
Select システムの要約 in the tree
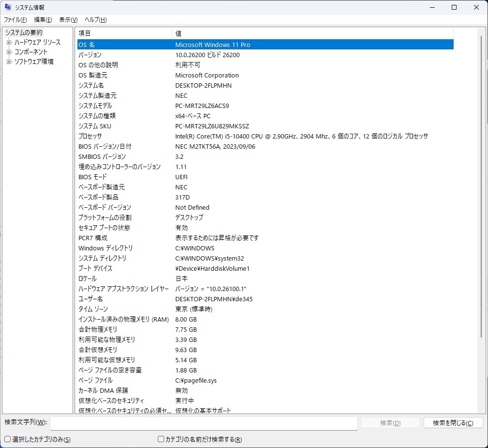tap(24, 32)
